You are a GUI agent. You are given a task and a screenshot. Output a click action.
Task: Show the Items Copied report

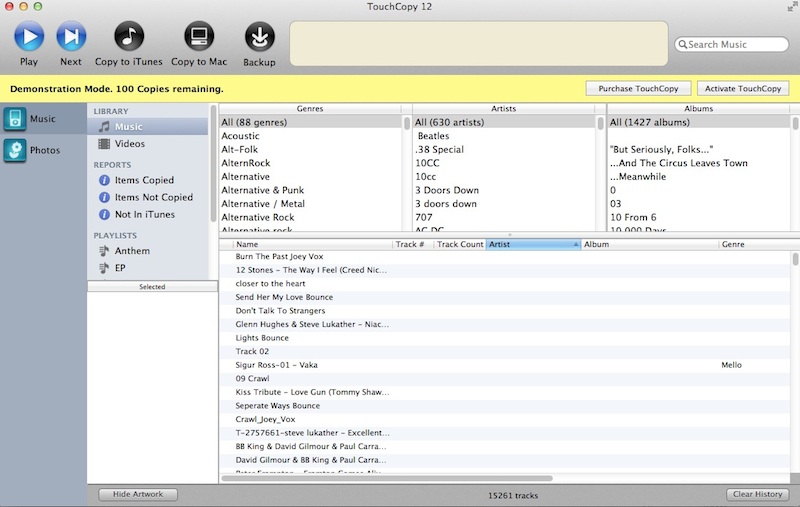(x=144, y=181)
